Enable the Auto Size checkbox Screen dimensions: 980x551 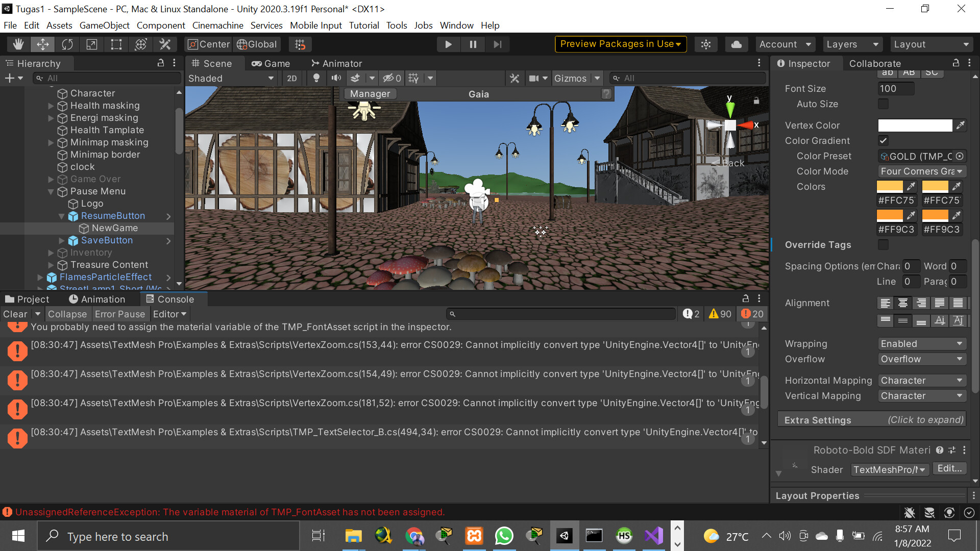click(883, 104)
